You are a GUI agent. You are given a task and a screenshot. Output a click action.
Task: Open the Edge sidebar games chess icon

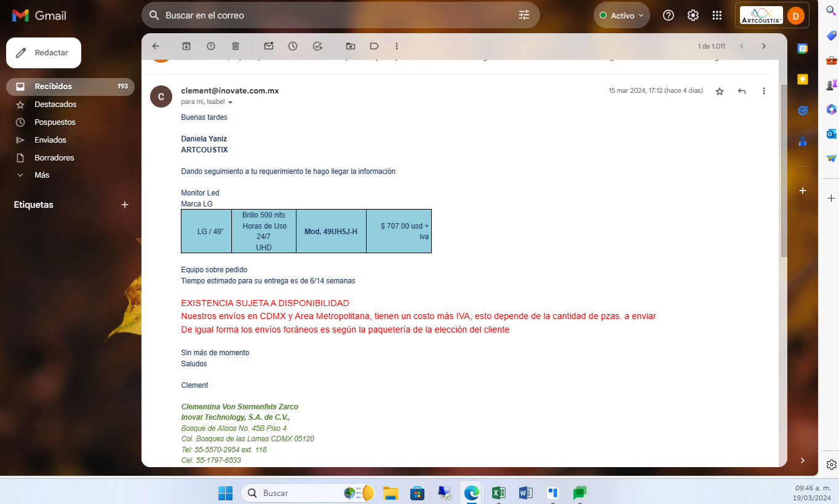pos(831,85)
